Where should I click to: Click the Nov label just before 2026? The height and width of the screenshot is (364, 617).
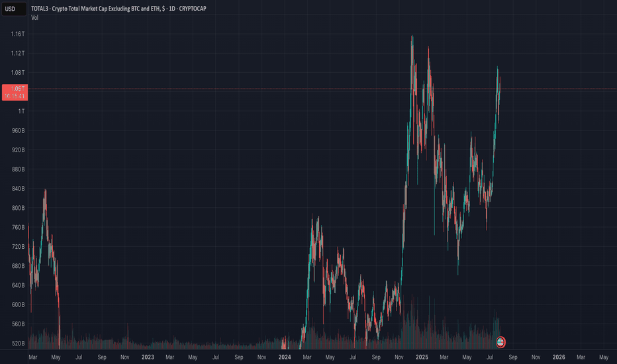(x=536, y=357)
